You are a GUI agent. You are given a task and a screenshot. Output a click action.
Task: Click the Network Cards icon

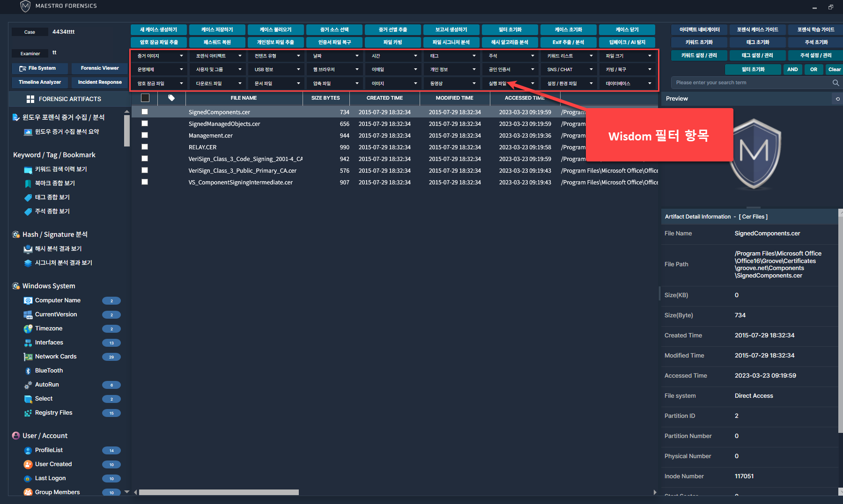[x=28, y=357]
